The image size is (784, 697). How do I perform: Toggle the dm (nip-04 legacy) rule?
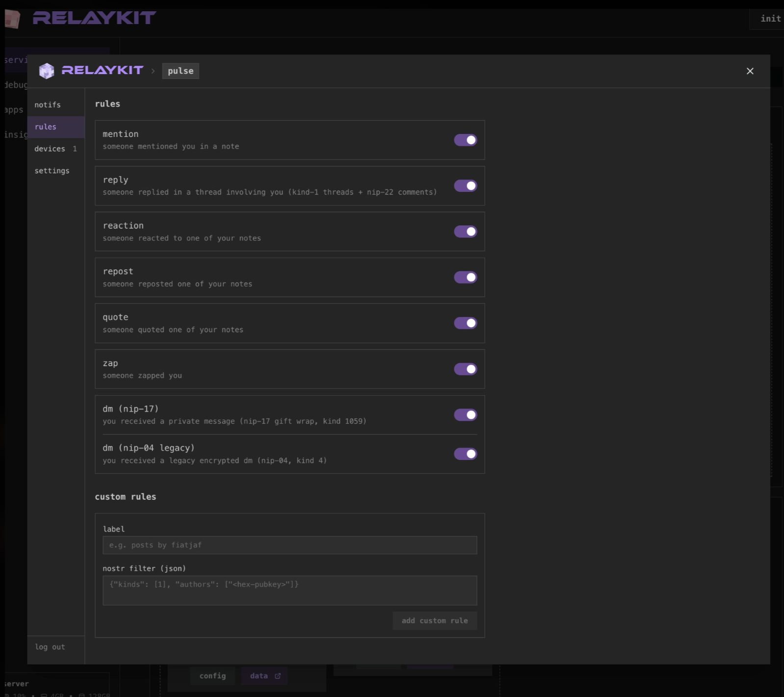465,454
